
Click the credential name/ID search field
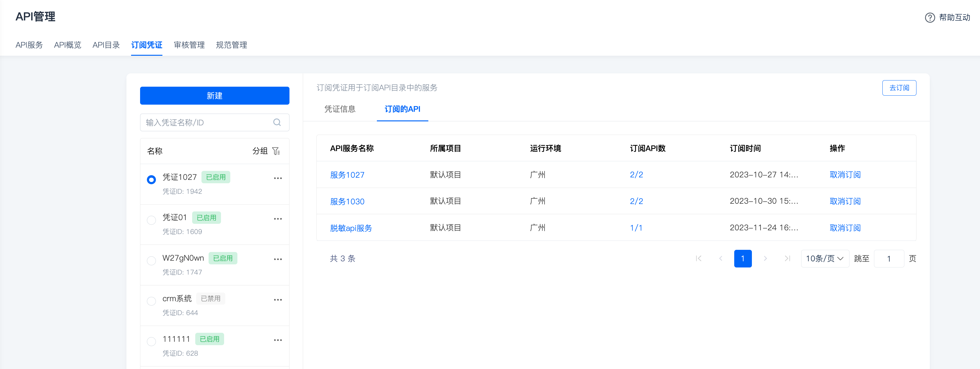coord(214,122)
